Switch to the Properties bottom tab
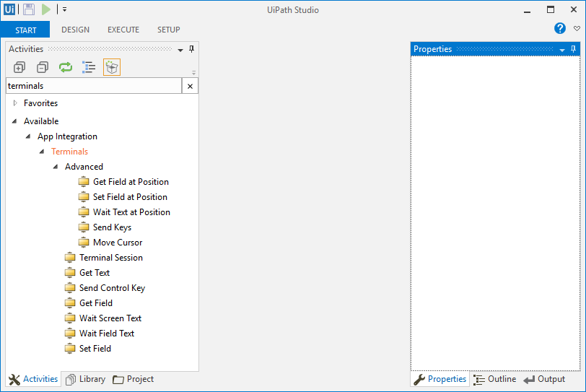Viewport: 586px width, 392px height. [x=440, y=379]
